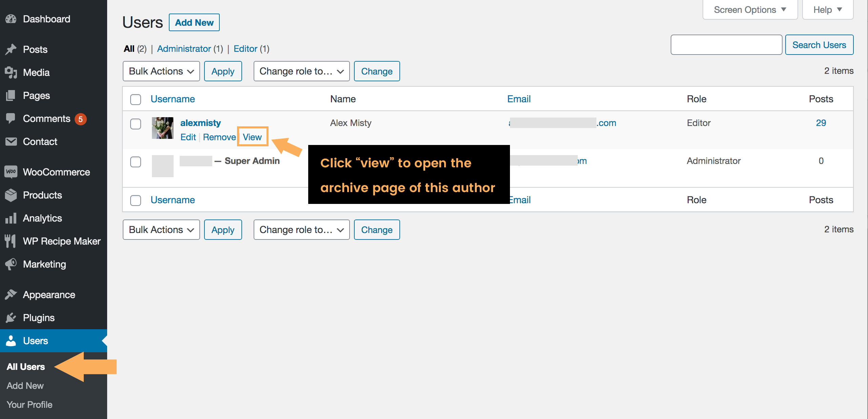Viewport: 868px width, 419px height.
Task: Open the Screen Options panel
Action: [749, 9]
